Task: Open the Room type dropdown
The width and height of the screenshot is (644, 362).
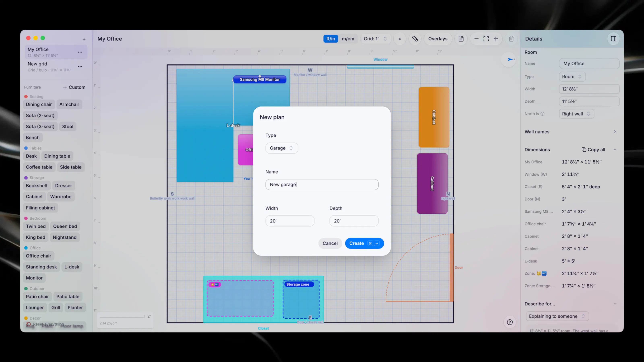Action: click(x=572, y=77)
